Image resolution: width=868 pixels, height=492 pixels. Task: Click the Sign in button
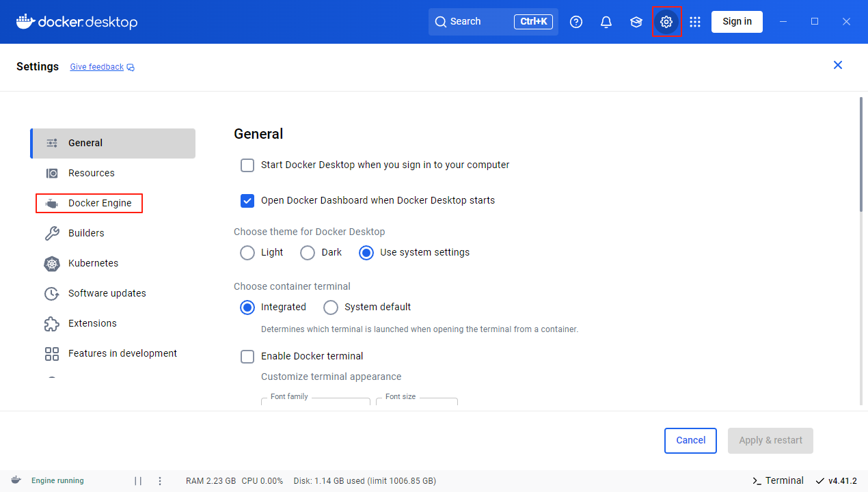click(737, 22)
